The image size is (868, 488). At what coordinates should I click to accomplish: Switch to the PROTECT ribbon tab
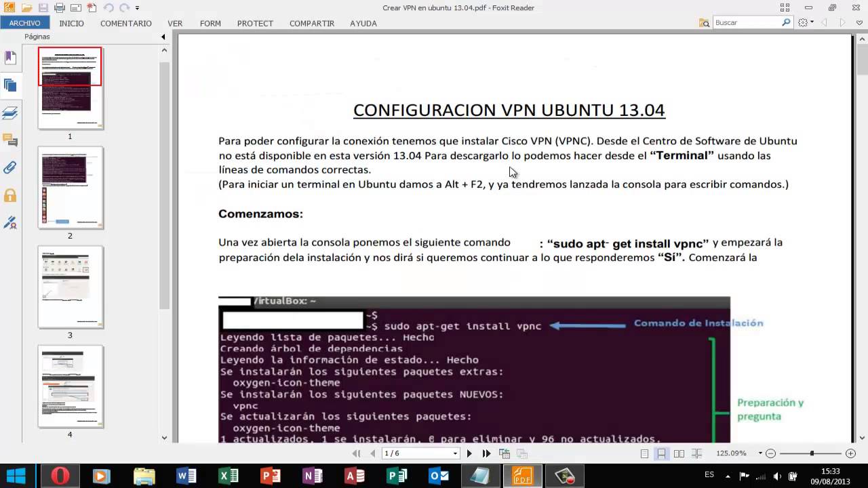[x=255, y=23]
